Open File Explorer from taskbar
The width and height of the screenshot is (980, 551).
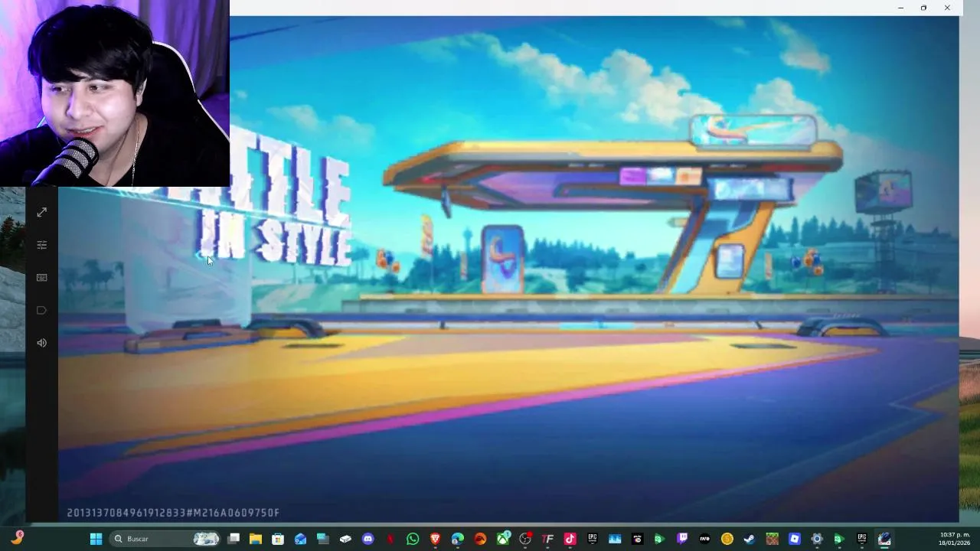pos(256,539)
